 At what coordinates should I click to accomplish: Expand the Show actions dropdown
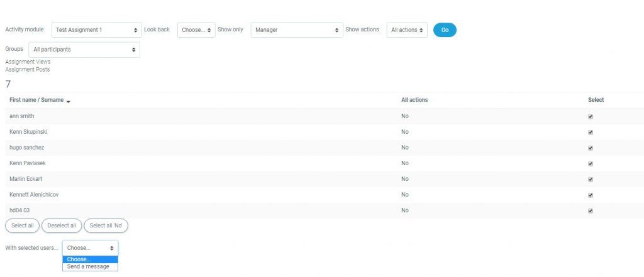(407, 30)
